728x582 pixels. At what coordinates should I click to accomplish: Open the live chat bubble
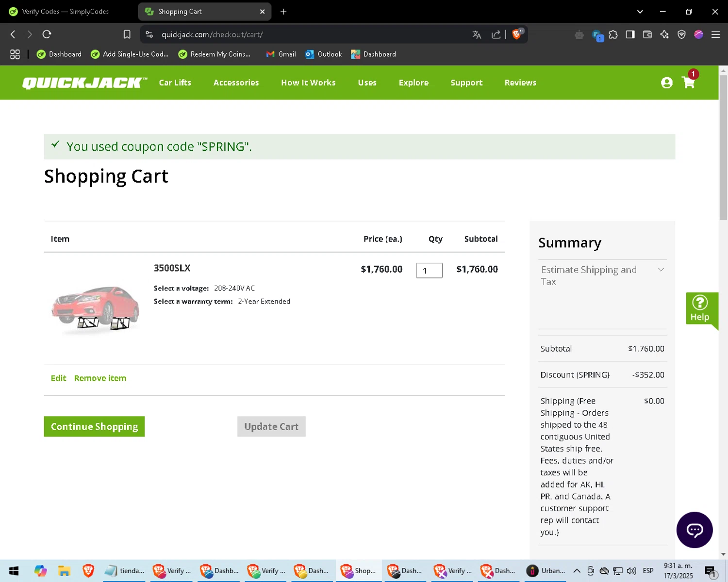click(695, 530)
